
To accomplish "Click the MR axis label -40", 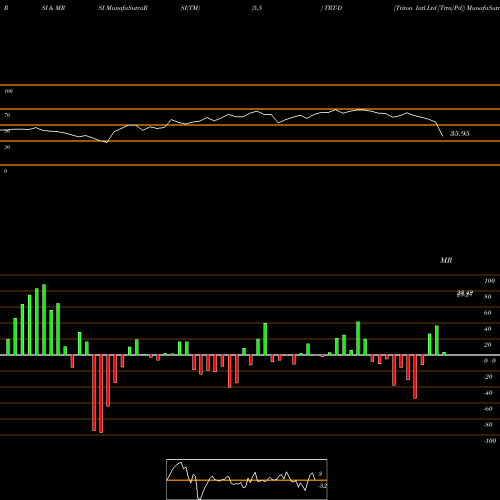I will (488, 393).
